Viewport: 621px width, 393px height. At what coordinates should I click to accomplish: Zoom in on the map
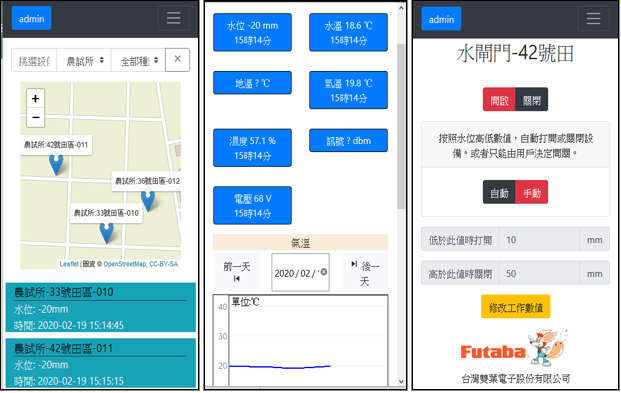coord(35,98)
